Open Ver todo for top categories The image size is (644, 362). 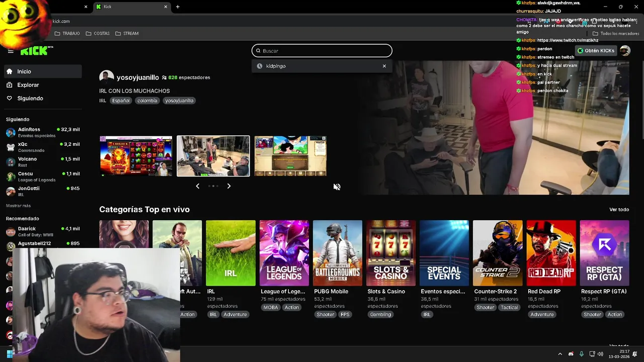coord(619,210)
